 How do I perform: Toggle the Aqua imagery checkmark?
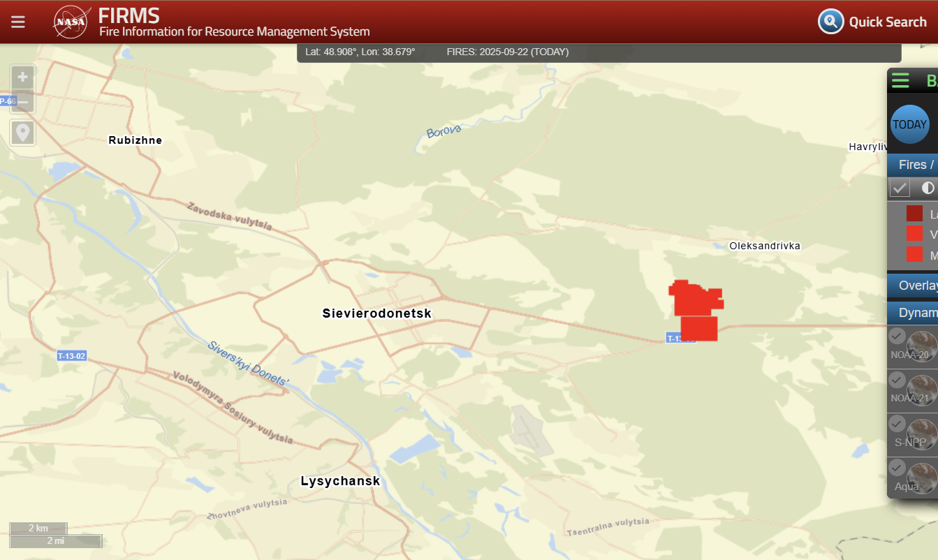(x=897, y=468)
